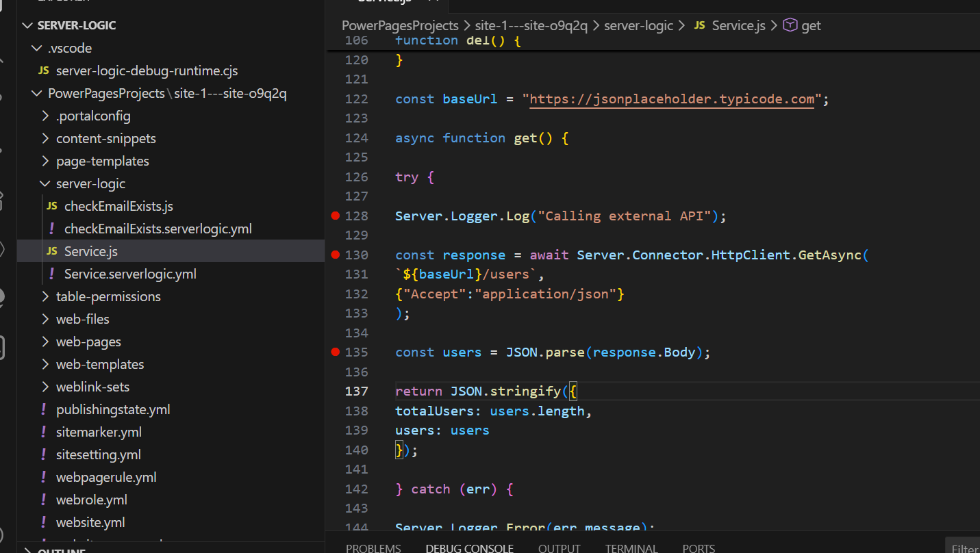Open the PROBLEMS panel tab

tap(373, 548)
